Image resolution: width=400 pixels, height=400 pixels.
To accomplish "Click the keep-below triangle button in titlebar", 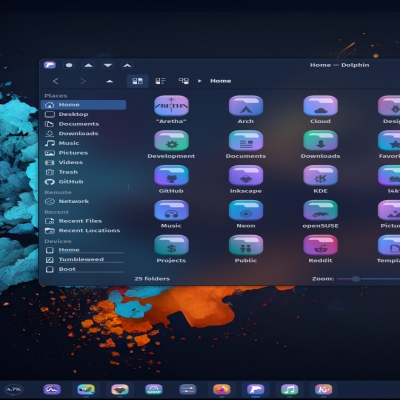I will (x=108, y=65).
